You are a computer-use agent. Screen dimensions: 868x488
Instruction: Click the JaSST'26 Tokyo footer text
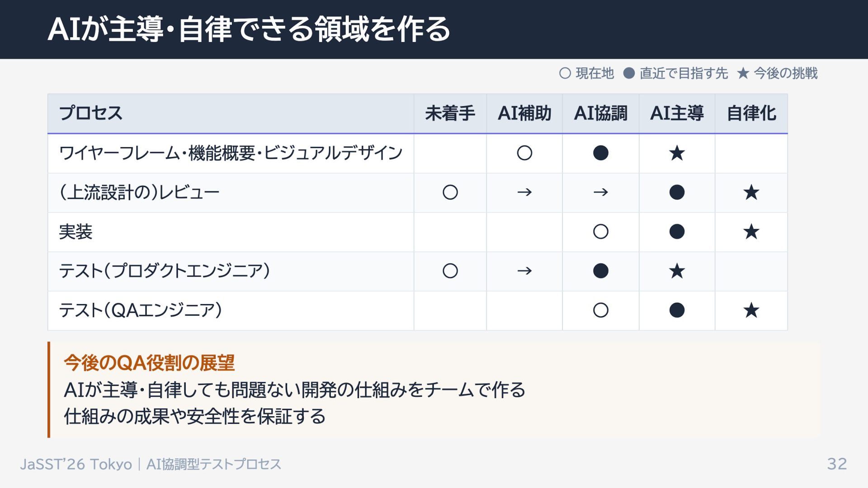(76, 465)
